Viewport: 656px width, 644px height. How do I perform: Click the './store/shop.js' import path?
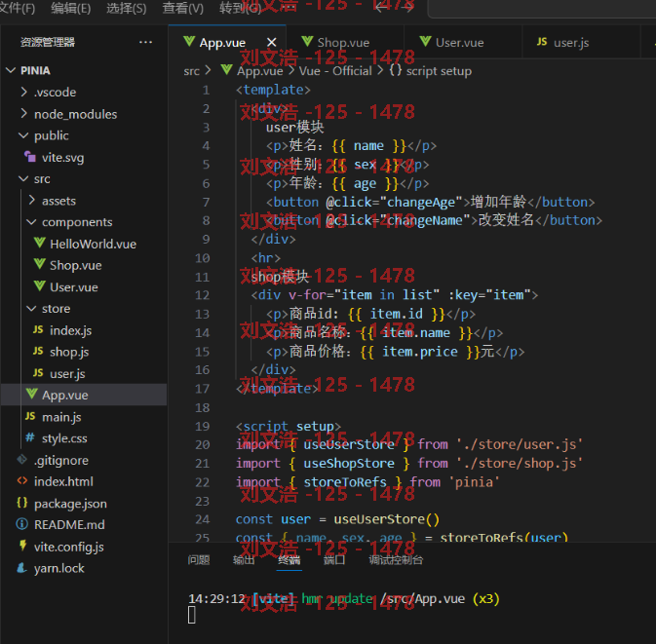click(520, 464)
